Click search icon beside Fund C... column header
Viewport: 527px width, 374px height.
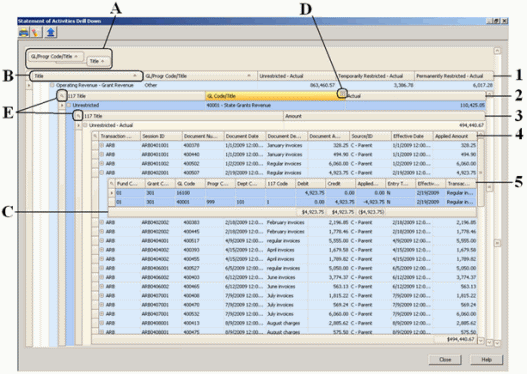[x=112, y=184]
